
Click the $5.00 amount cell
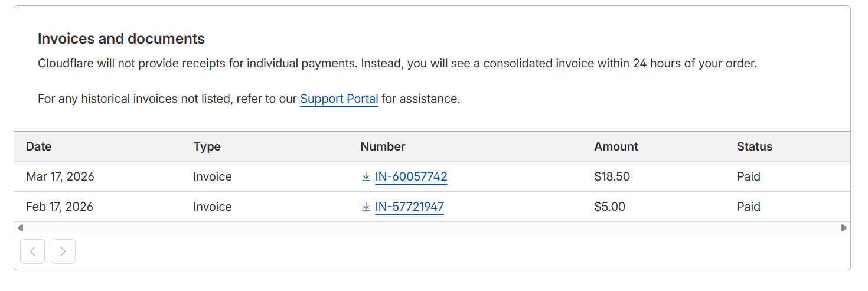609,207
